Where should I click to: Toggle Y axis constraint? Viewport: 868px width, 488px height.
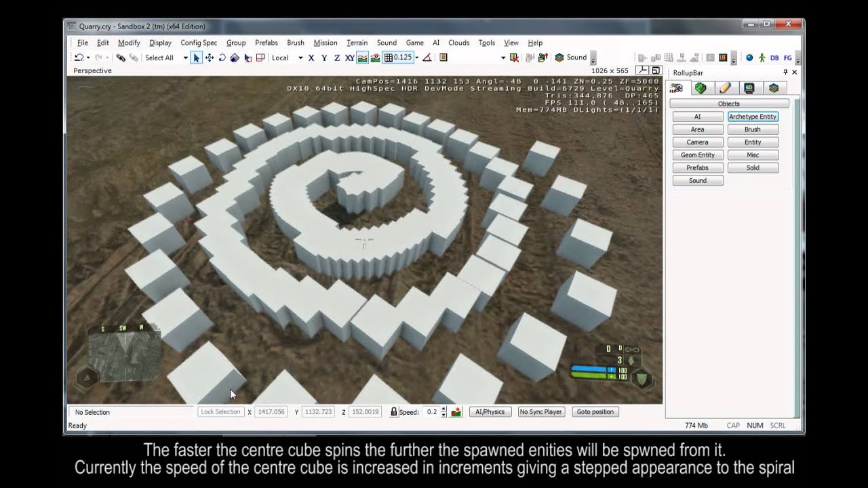click(324, 58)
